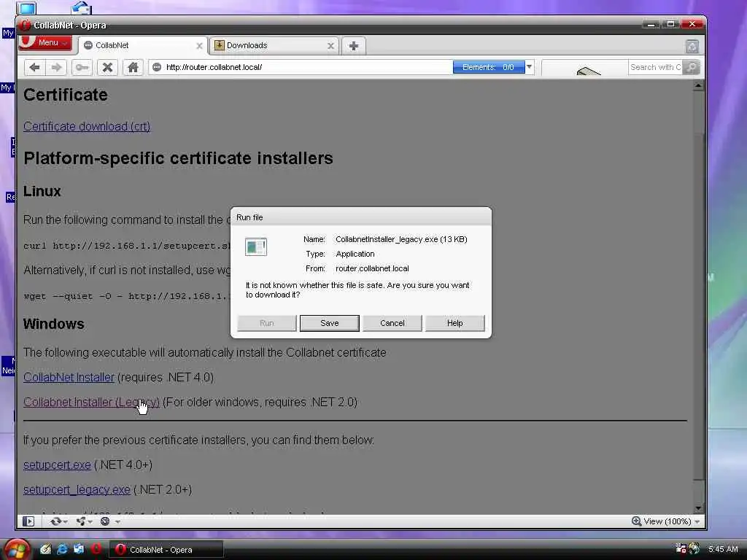Go forward with the forward arrow button
This screenshot has width=747, height=560.
click(56, 68)
